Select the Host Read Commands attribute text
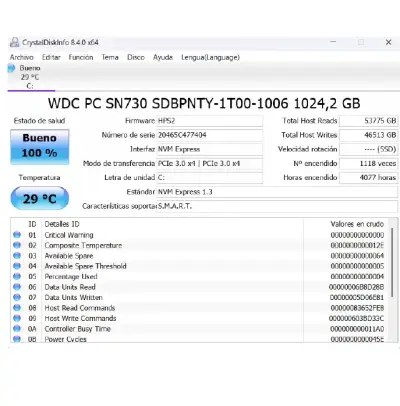This screenshot has width=400, height=406. [80, 308]
